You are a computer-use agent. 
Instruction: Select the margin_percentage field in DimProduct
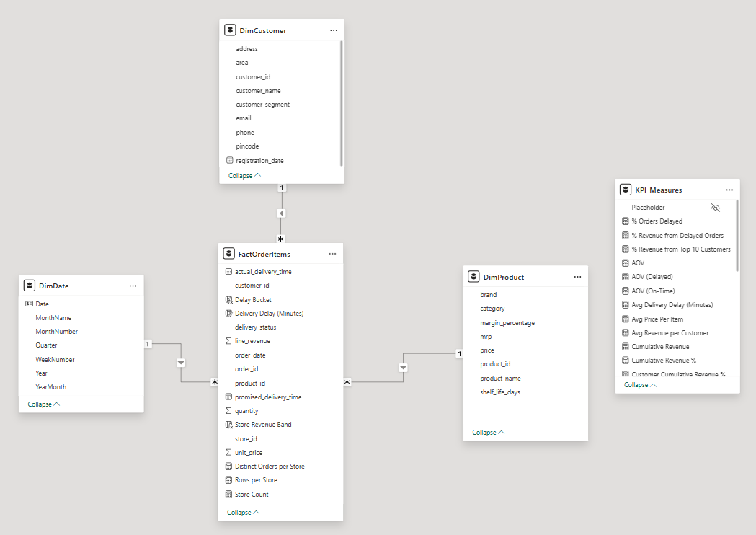click(507, 323)
